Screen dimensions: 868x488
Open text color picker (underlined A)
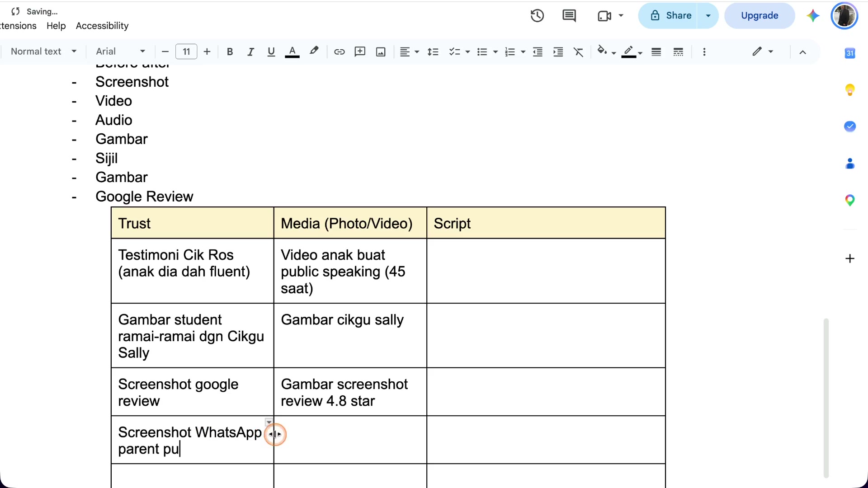(292, 52)
